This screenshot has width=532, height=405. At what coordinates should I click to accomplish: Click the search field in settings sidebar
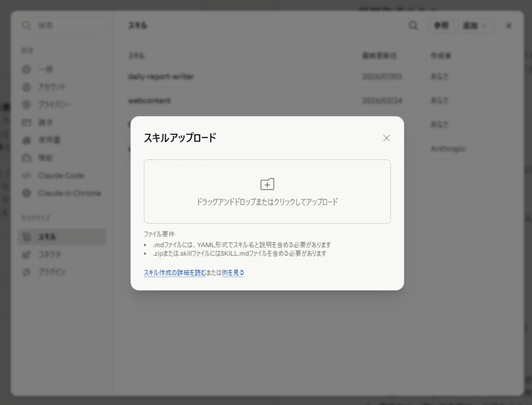(x=62, y=26)
